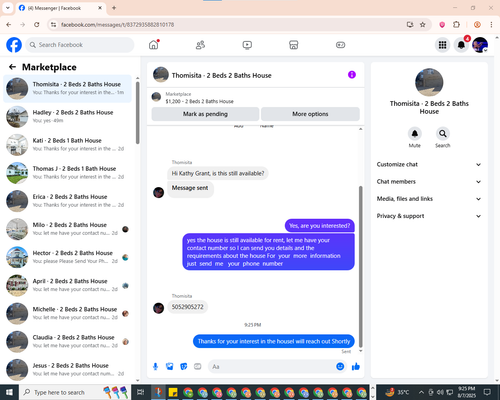
Task: Open the emoji picker smiley
Action: (x=340, y=367)
